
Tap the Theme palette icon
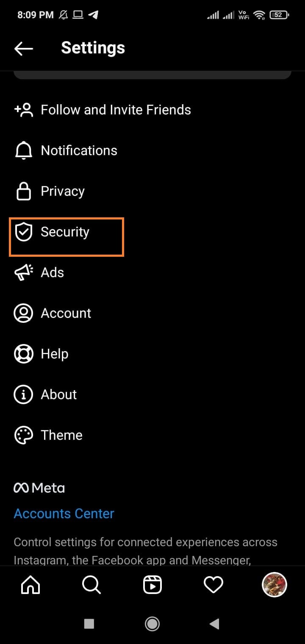[23, 435]
